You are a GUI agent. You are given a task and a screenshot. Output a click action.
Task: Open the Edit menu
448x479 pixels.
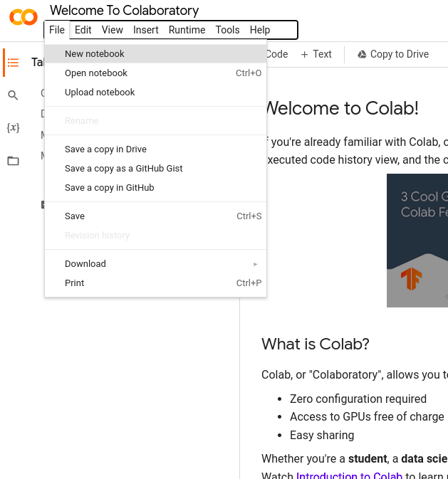point(83,30)
